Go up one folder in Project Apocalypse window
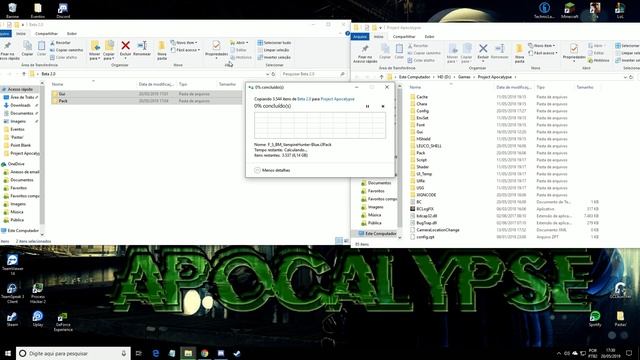 [381, 77]
